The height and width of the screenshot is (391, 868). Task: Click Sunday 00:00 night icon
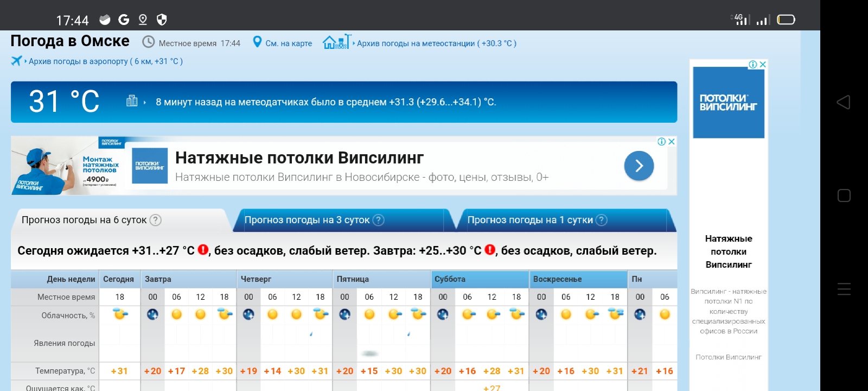coord(541,314)
